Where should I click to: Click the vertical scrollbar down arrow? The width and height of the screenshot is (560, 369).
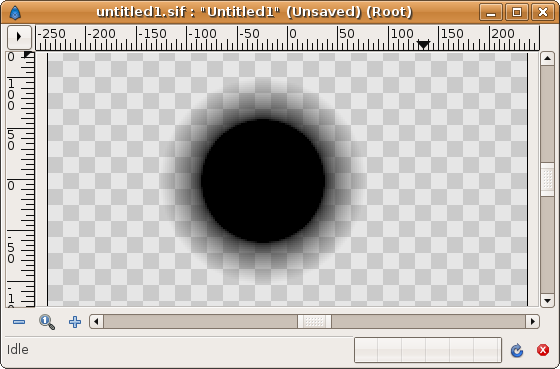pos(547,300)
